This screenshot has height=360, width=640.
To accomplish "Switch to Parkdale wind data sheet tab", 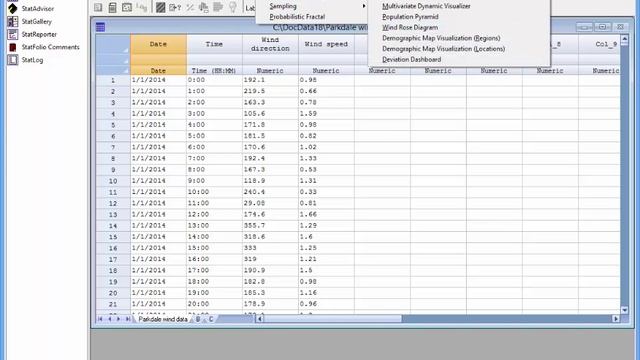I will click(x=163, y=319).
